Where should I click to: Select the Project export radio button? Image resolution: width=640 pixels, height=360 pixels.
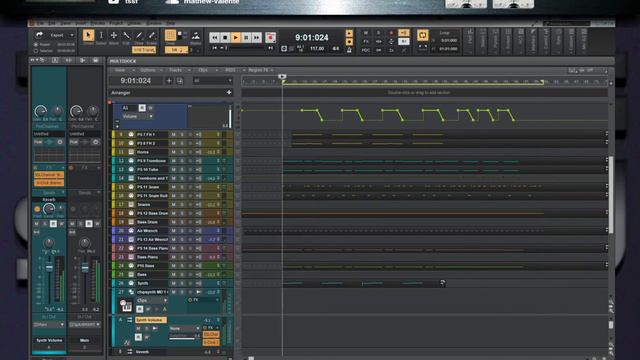coord(36,44)
